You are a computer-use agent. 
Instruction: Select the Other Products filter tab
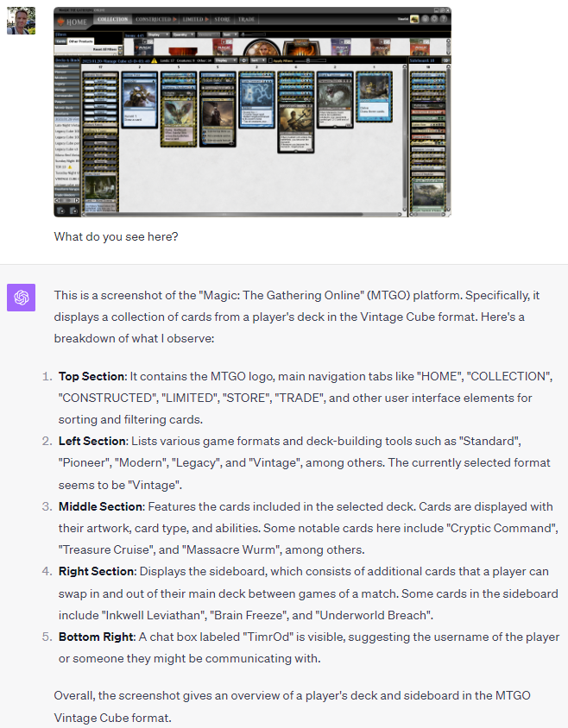[80, 41]
